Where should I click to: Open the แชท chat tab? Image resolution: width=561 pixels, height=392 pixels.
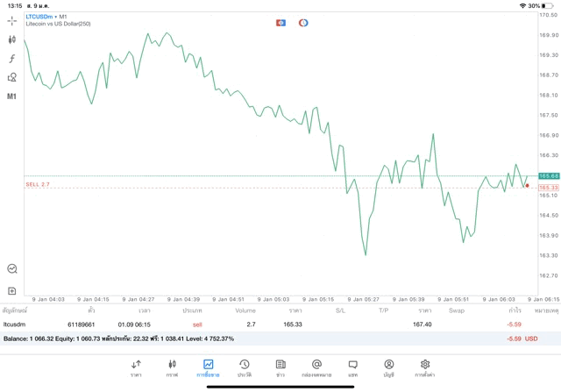tap(352, 367)
